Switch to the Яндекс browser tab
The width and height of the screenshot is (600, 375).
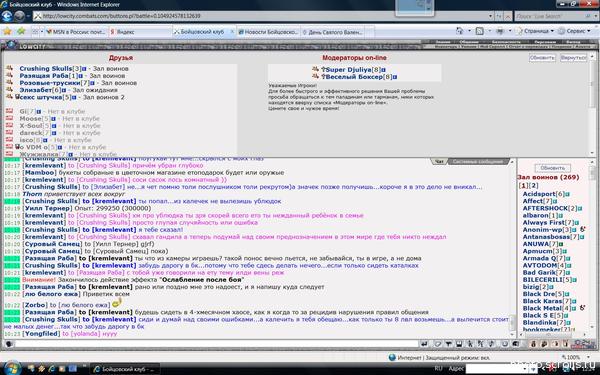140,32
